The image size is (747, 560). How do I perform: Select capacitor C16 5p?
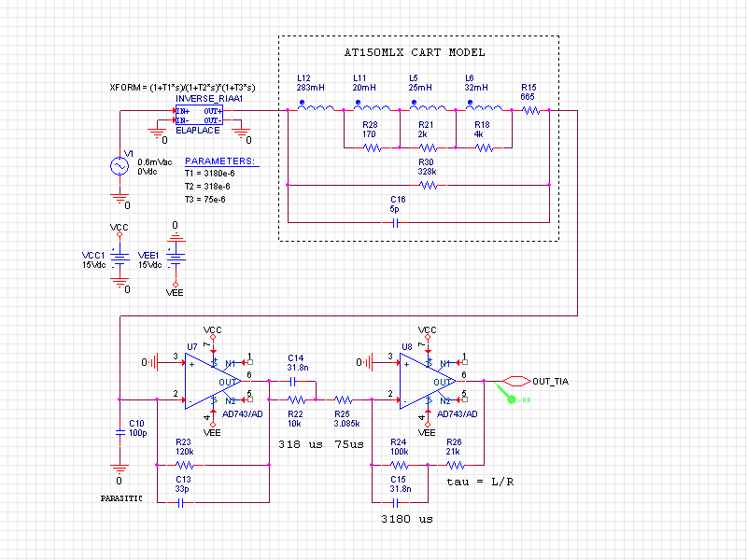tap(395, 222)
